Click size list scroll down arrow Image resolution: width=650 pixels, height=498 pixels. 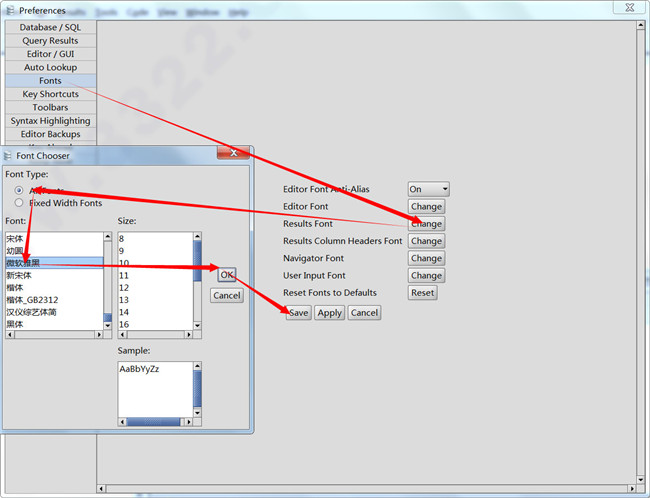tap(197, 326)
